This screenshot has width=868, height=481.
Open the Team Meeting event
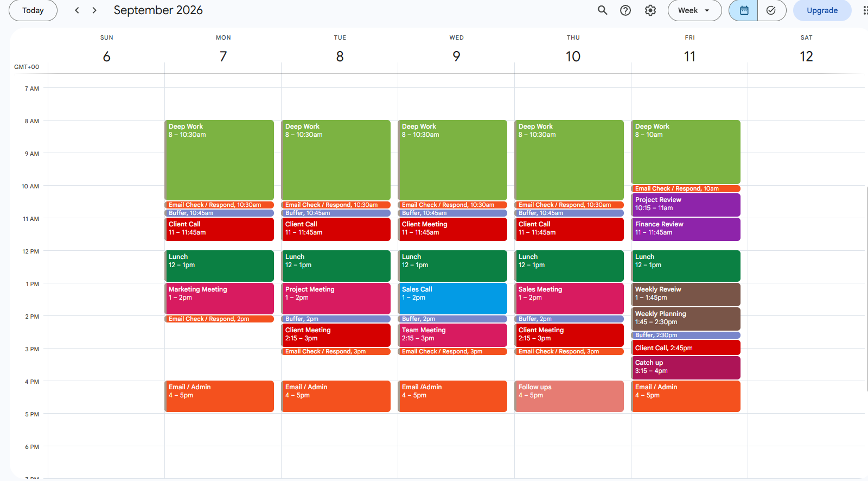(452, 335)
